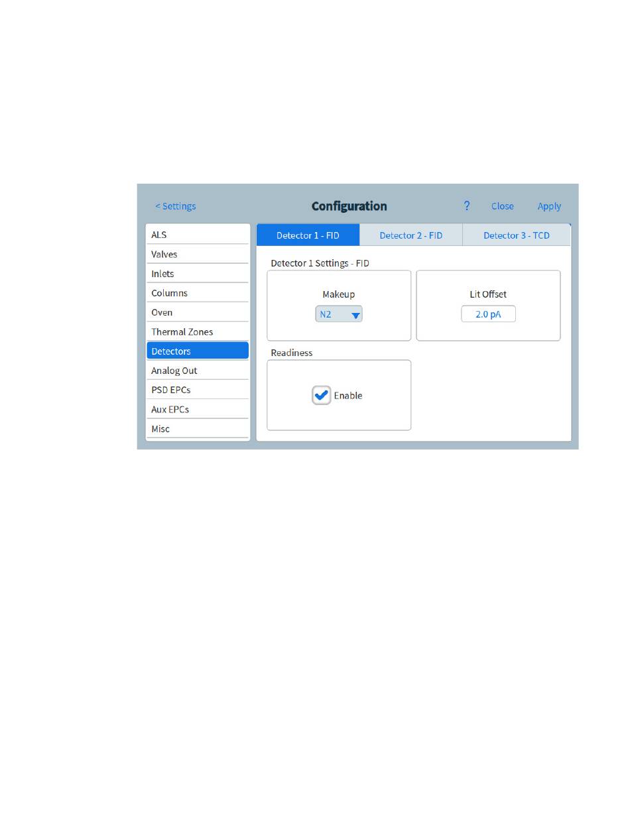
Task: Select the Detector 1 - FID tab
Action: pyautogui.click(x=308, y=235)
